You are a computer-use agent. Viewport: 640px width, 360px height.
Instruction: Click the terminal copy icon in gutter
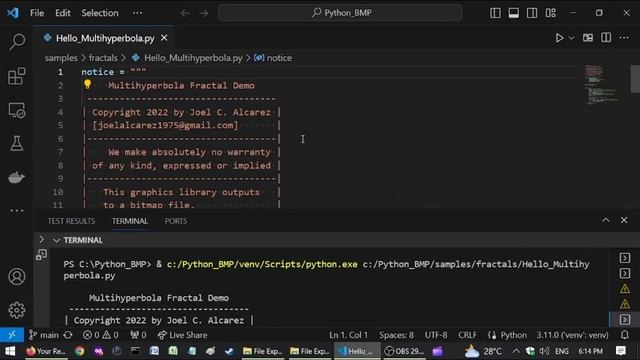[41, 255]
